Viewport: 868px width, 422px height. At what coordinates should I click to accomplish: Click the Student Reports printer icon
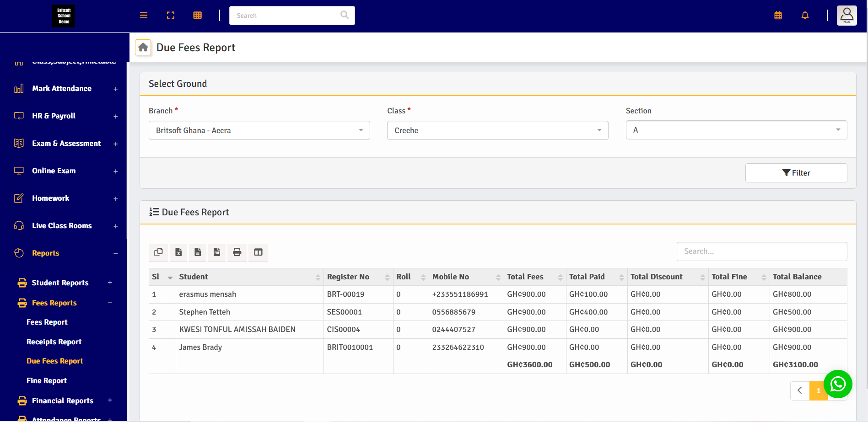coord(22,283)
